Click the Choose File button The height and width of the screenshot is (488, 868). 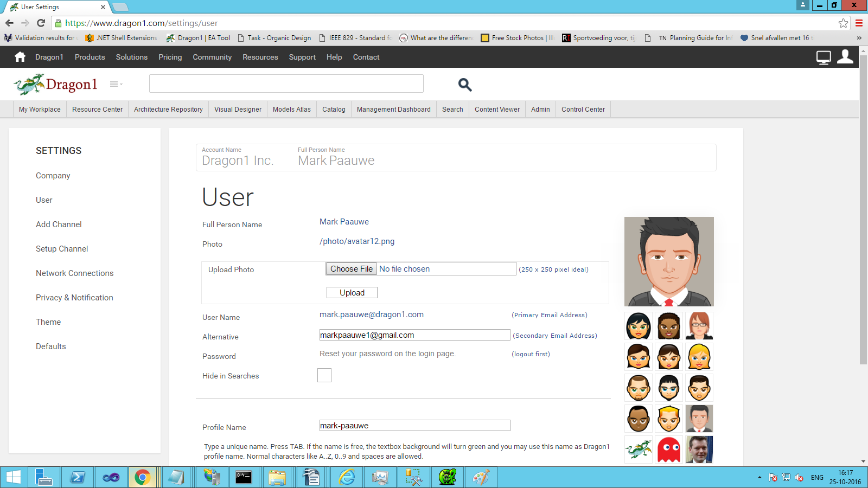click(x=352, y=269)
